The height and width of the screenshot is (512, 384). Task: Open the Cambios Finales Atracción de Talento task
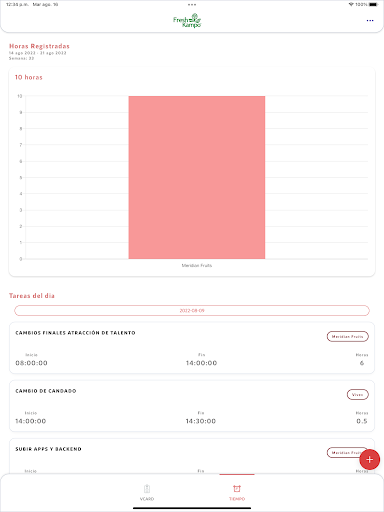192,348
